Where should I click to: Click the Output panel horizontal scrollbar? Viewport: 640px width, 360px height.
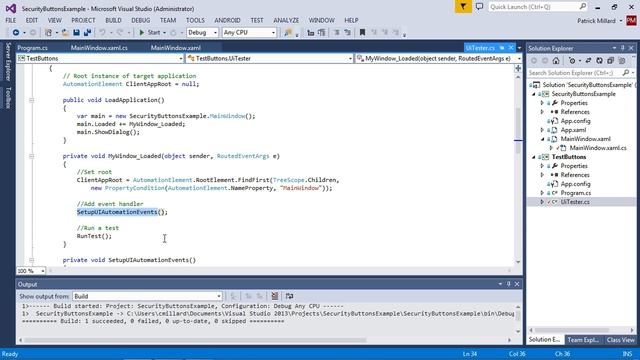point(195,340)
